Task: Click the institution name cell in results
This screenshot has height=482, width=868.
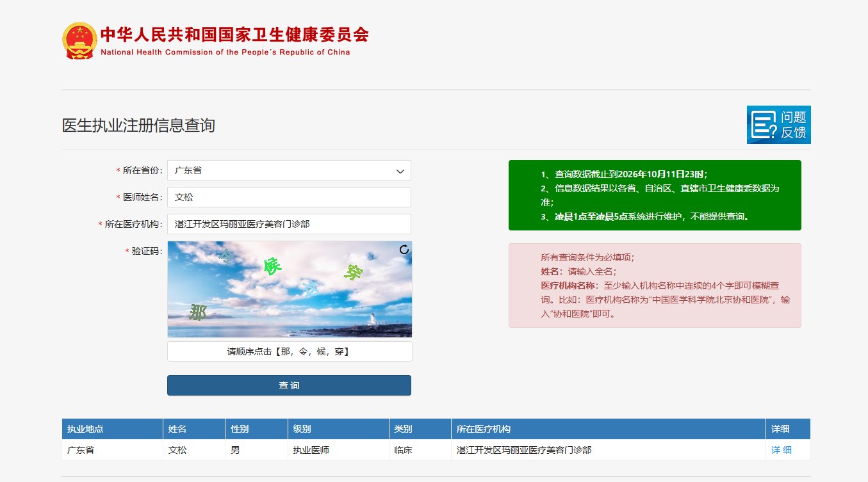Action: click(609, 450)
